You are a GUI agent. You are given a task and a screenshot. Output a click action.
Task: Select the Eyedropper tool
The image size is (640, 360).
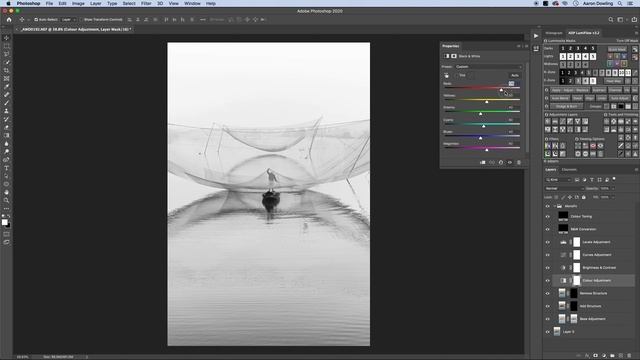coord(6,87)
